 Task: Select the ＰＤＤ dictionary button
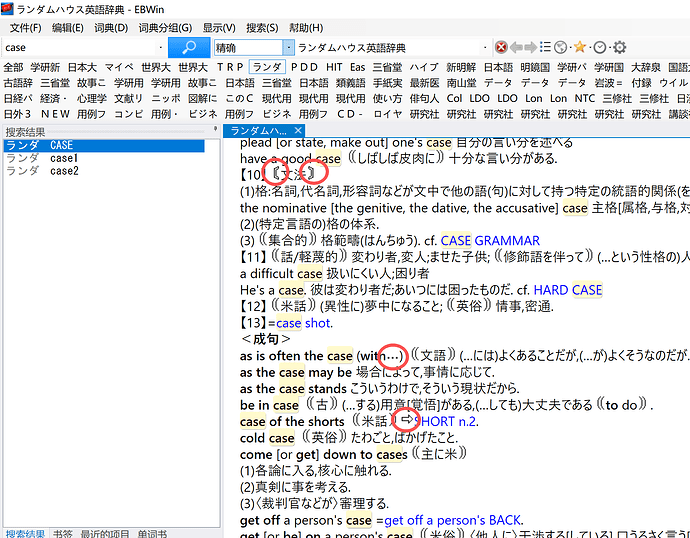304,67
